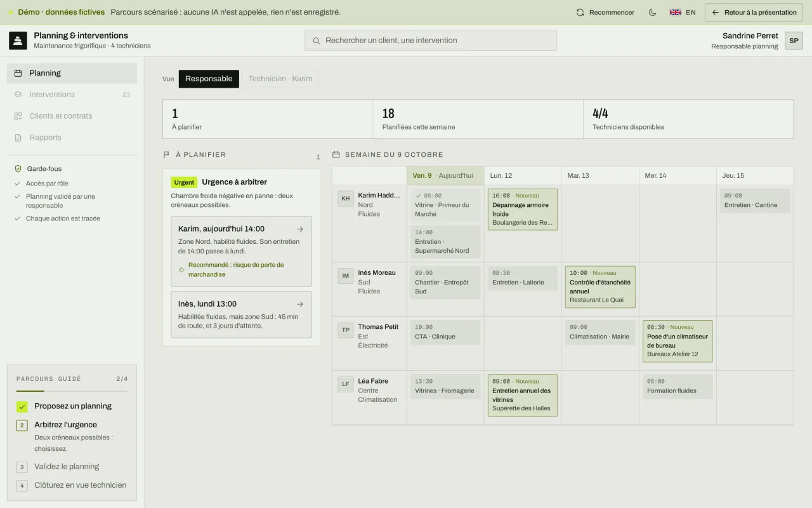Click the TP avatar for Thomas Petit
The image size is (812, 508).
[346, 330]
